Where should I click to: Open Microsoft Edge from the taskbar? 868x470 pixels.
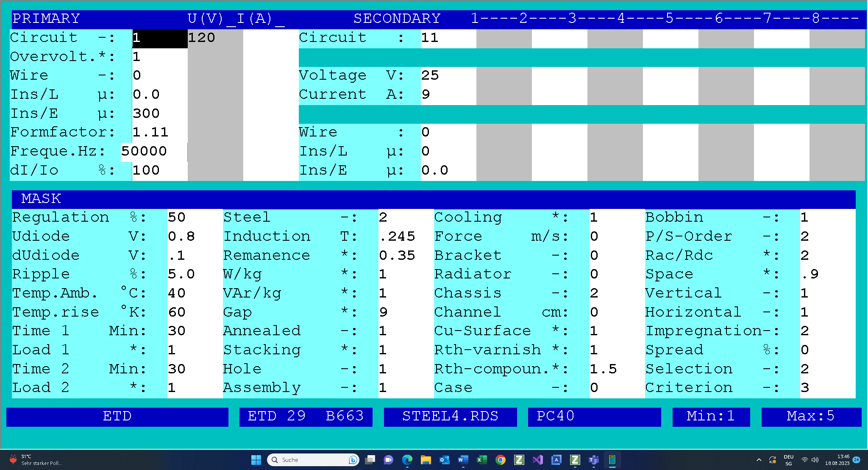(x=407, y=460)
